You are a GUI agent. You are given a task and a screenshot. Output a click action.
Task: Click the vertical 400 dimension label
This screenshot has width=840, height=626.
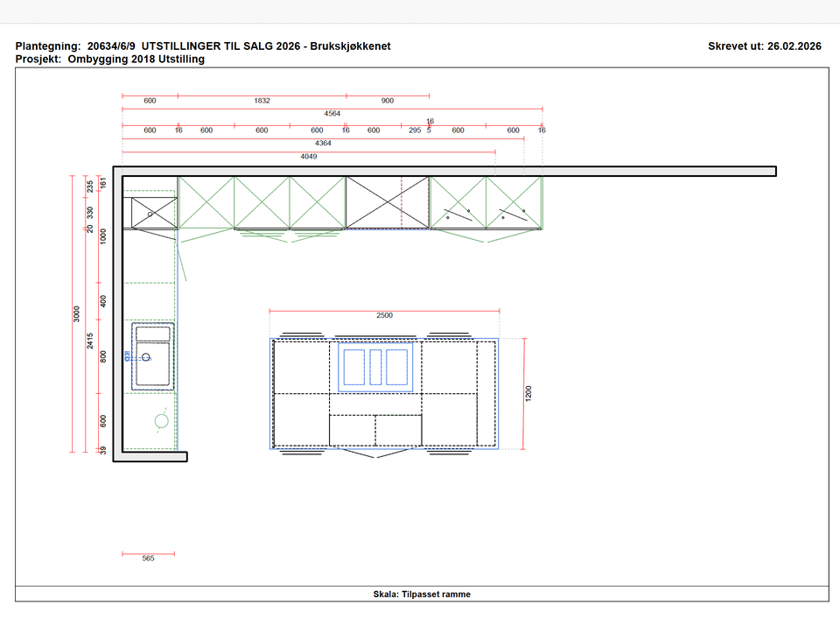(x=103, y=301)
